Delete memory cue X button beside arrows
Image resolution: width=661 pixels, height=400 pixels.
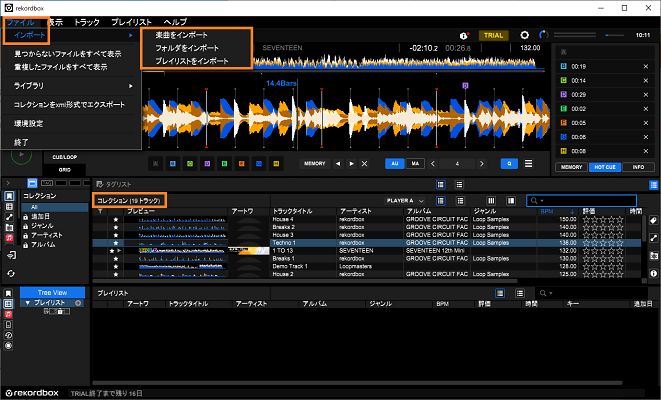[x=365, y=164]
